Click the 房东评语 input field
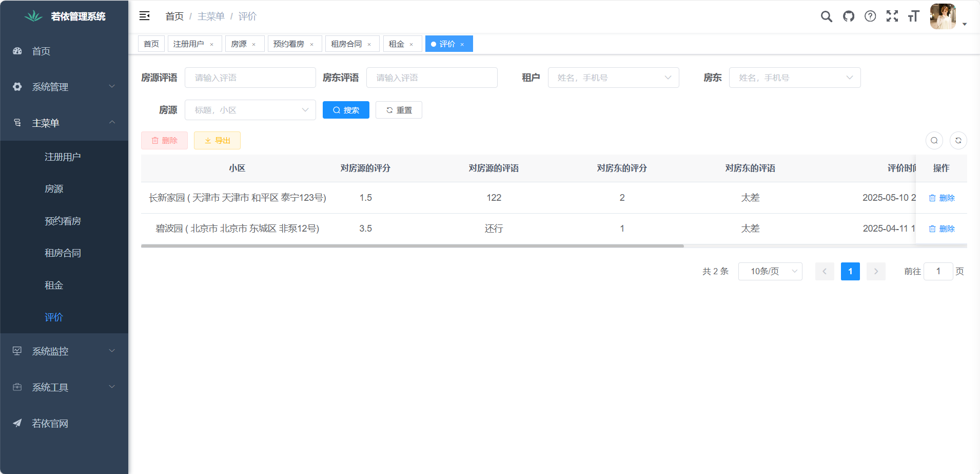Image resolution: width=980 pixels, height=474 pixels. (x=432, y=78)
